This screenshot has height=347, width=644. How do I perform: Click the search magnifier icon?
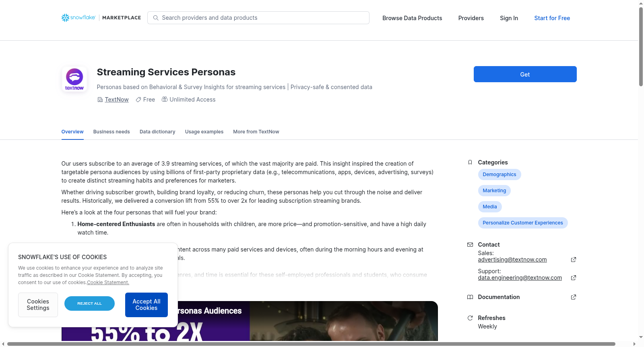pyautogui.click(x=156, y=18)
